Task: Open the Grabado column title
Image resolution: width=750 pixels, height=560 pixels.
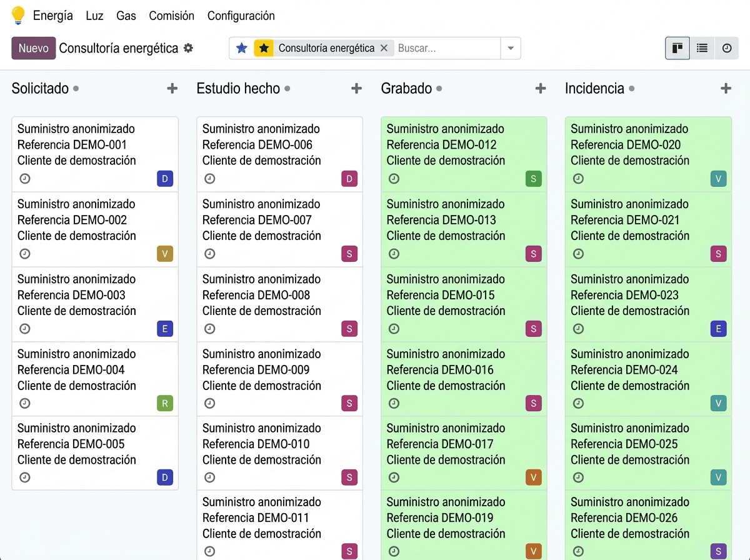Action: tap(406, 89)
